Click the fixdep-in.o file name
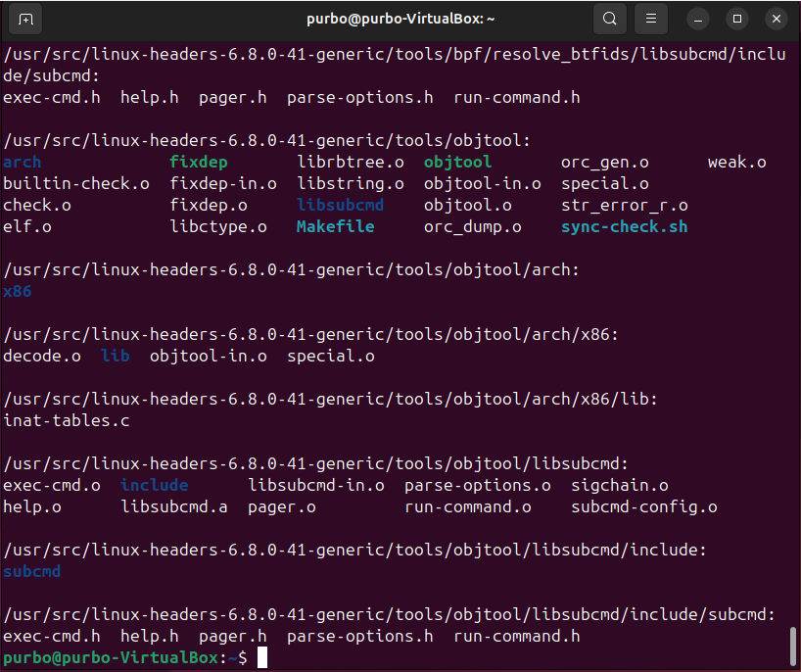 tap(223, 183)
